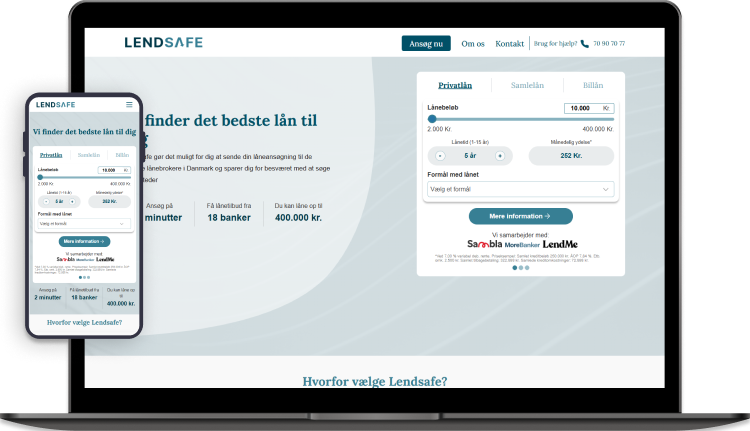Switch to the Billån tab on the laptop
This screenshot has height=431, width=750.
coord(593,85)
